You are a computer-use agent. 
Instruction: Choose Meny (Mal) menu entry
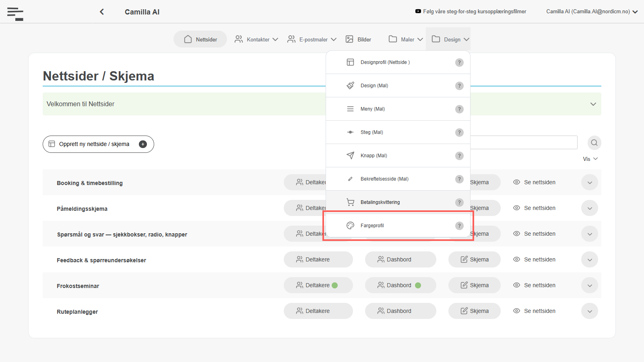coord(398,109)
